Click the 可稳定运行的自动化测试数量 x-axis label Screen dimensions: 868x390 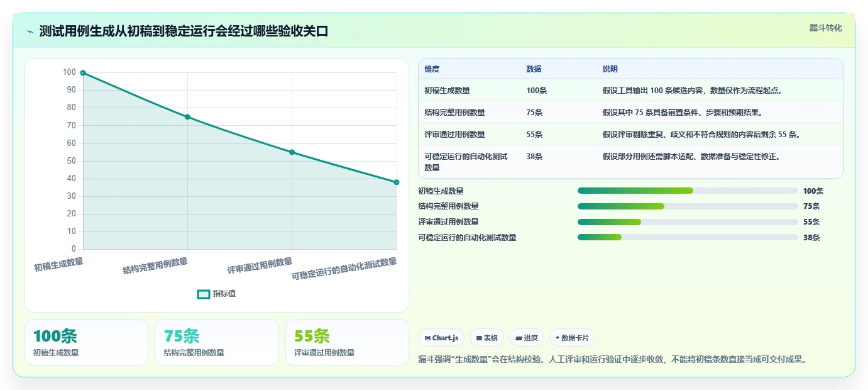344,269
